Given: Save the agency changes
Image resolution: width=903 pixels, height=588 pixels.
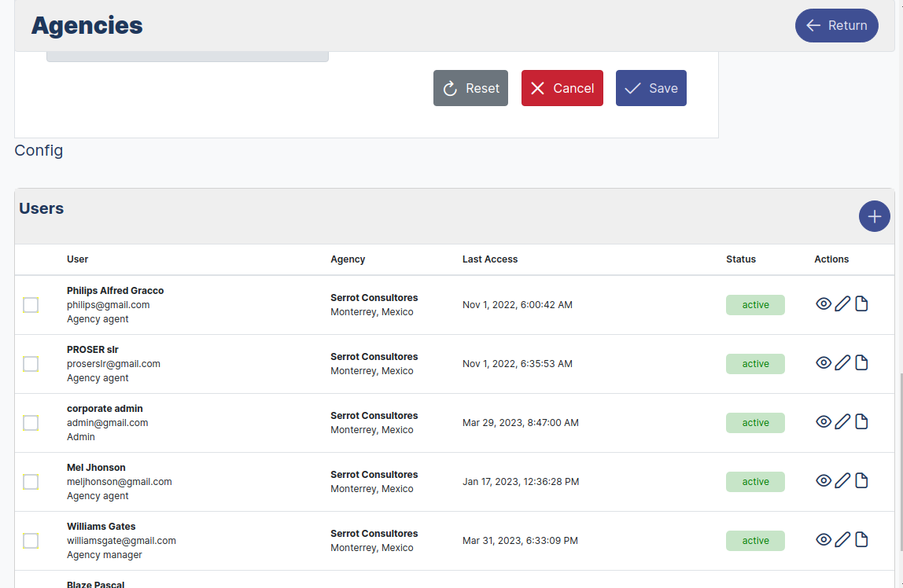Looking at the screenshot, I should pos(651,87).
